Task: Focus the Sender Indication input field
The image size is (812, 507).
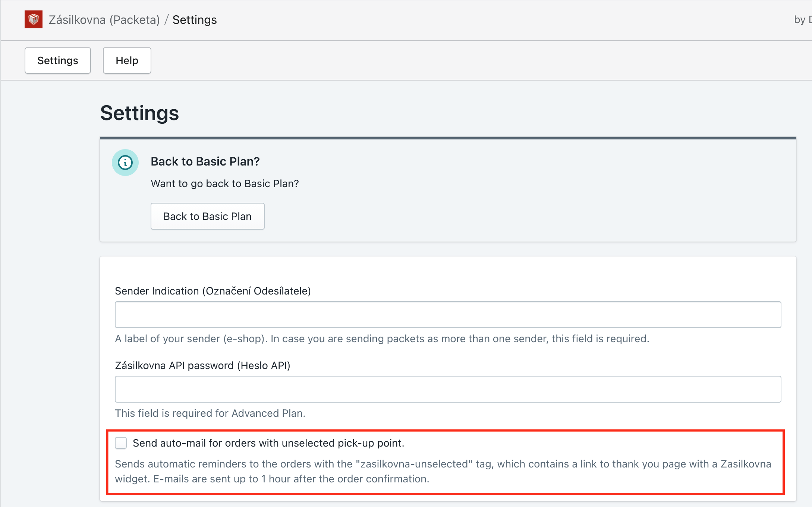Action: [448, 315]
